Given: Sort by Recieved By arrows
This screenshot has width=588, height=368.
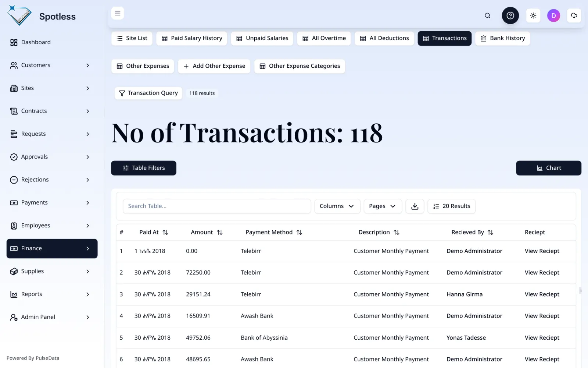Looking at the screenshot, I should [491, 232].
